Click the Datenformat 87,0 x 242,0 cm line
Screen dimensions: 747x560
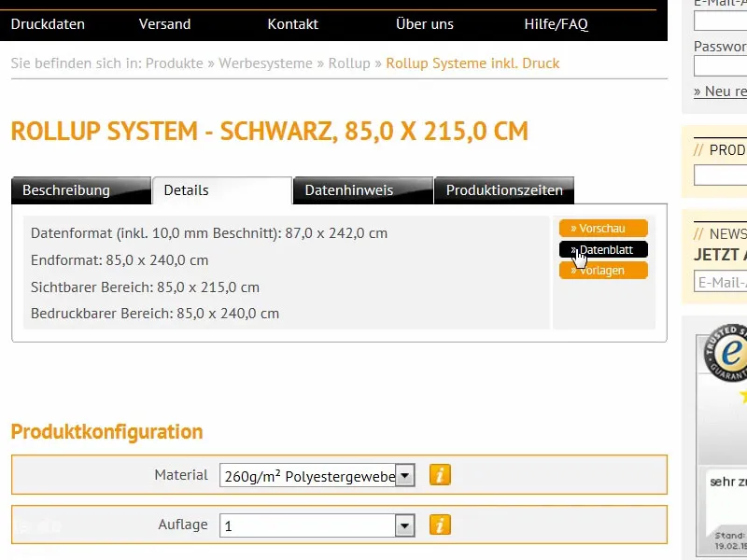tap(209, 233)
